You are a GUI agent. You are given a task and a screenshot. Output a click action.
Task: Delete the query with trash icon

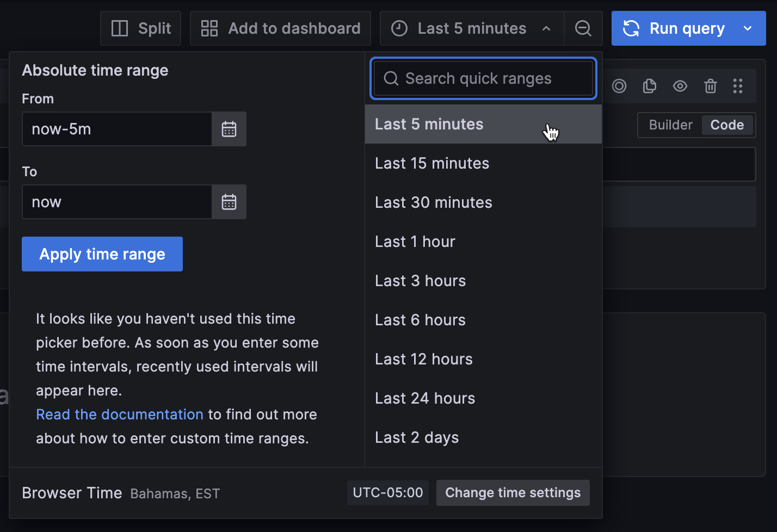tap(710, 86)
